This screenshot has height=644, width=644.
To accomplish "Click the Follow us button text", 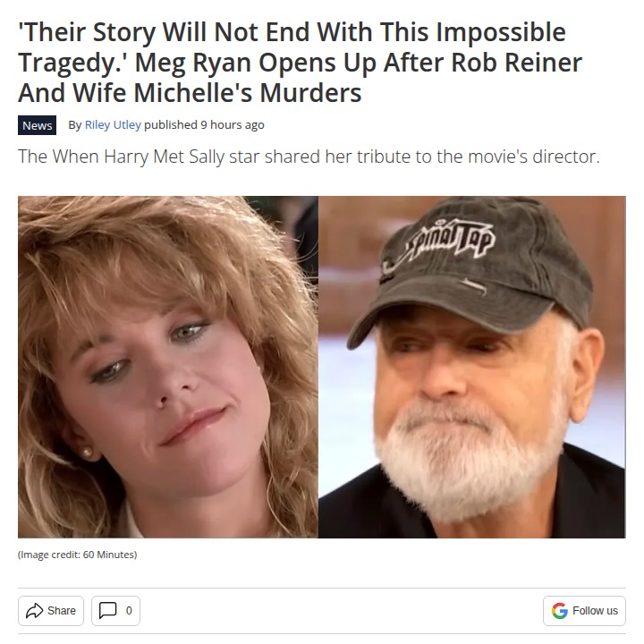I will coord(595,611).
